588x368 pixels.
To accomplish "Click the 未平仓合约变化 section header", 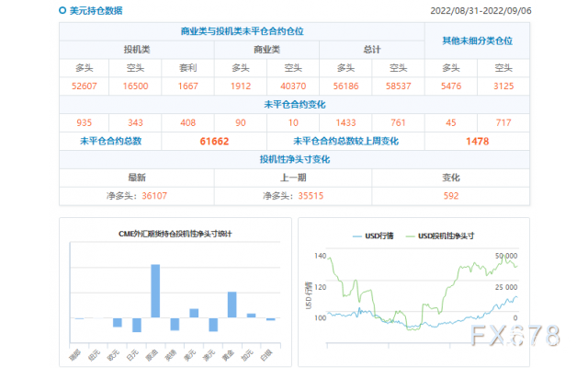I will 294,103.
